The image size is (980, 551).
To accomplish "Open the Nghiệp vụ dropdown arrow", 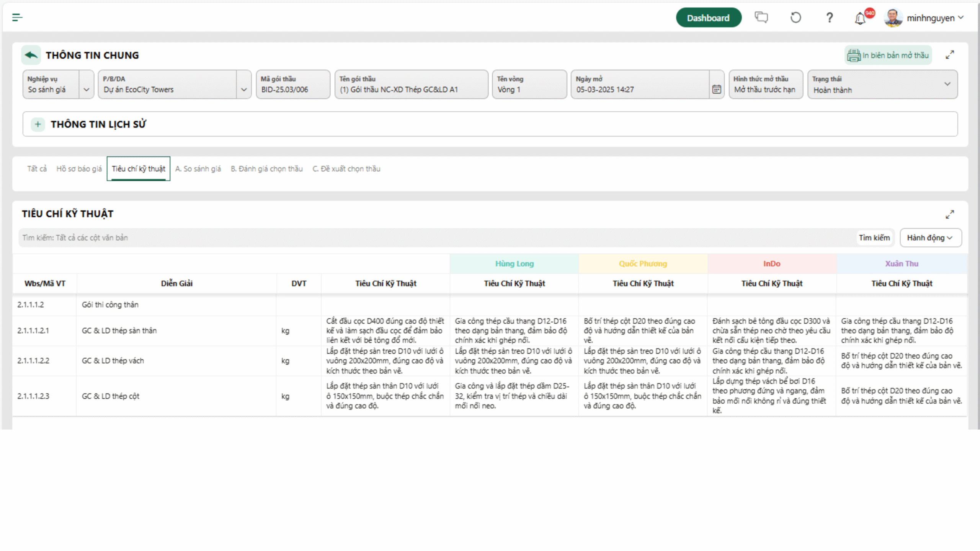I will (87, 90).
